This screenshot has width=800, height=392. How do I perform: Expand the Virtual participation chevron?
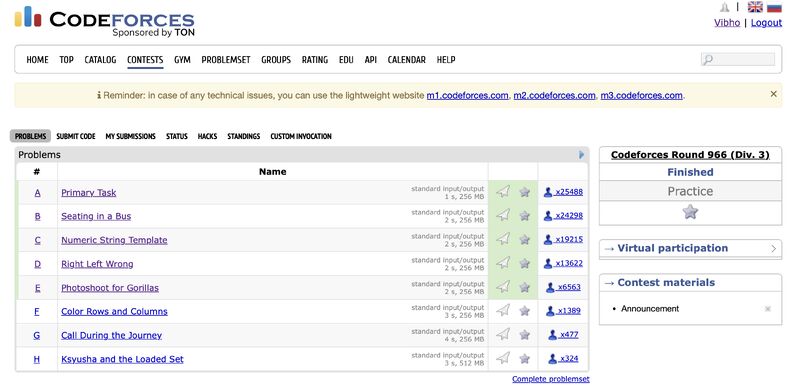click(773, 249)
